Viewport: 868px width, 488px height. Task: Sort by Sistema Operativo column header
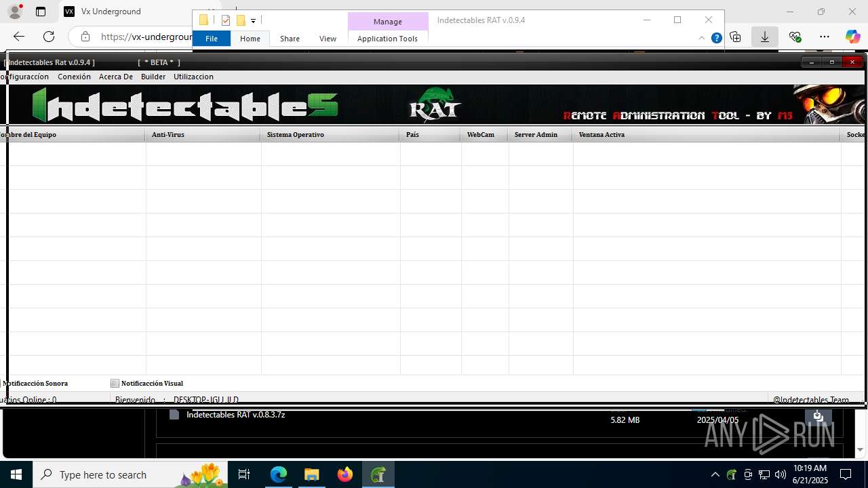point(330,134)
